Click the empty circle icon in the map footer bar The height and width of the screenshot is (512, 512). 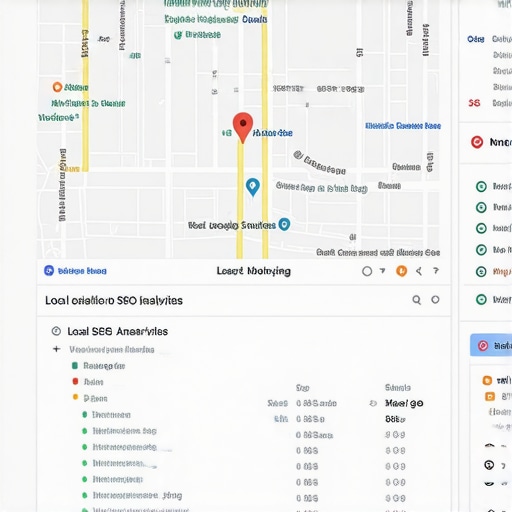point(367,271)
